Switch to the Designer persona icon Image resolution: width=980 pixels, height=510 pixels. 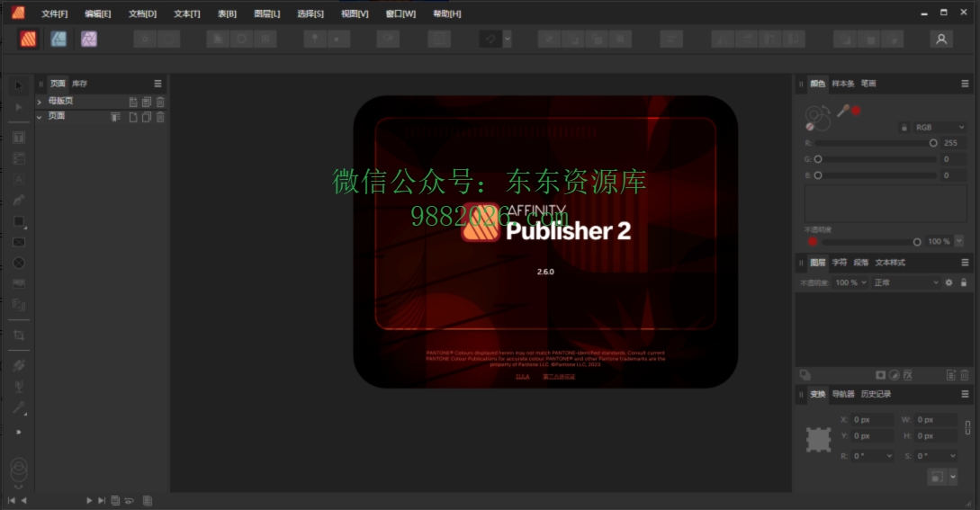pos(58,39)
